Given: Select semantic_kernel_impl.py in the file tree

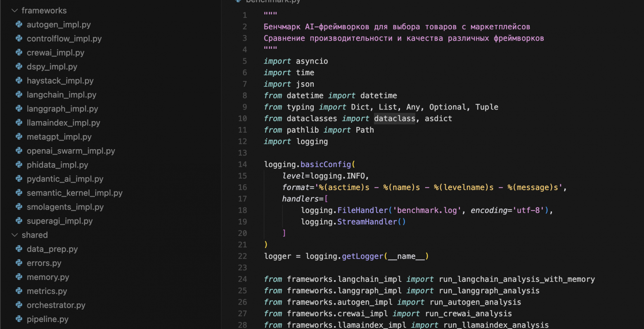Looking at the screenshot, I should tap(74, 193).
